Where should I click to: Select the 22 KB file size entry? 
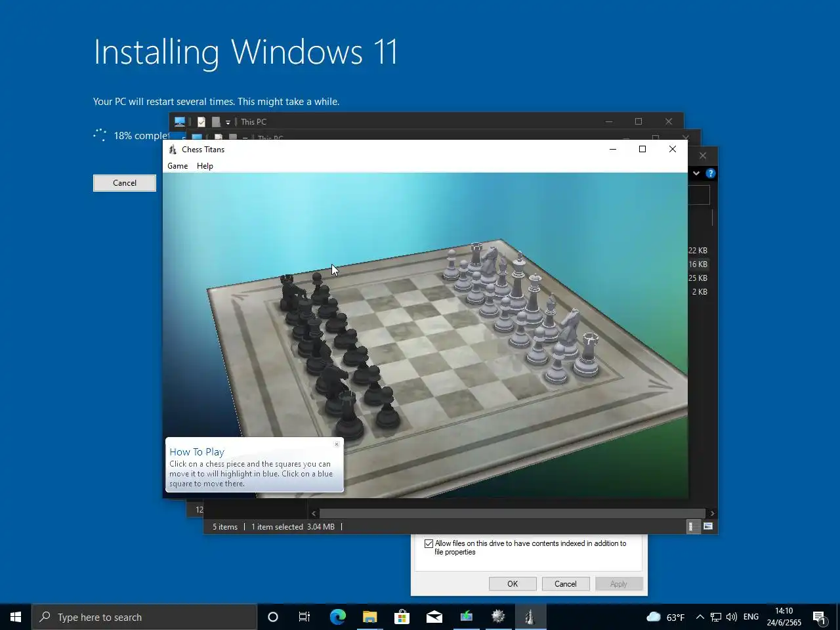(x=698, y=251)
